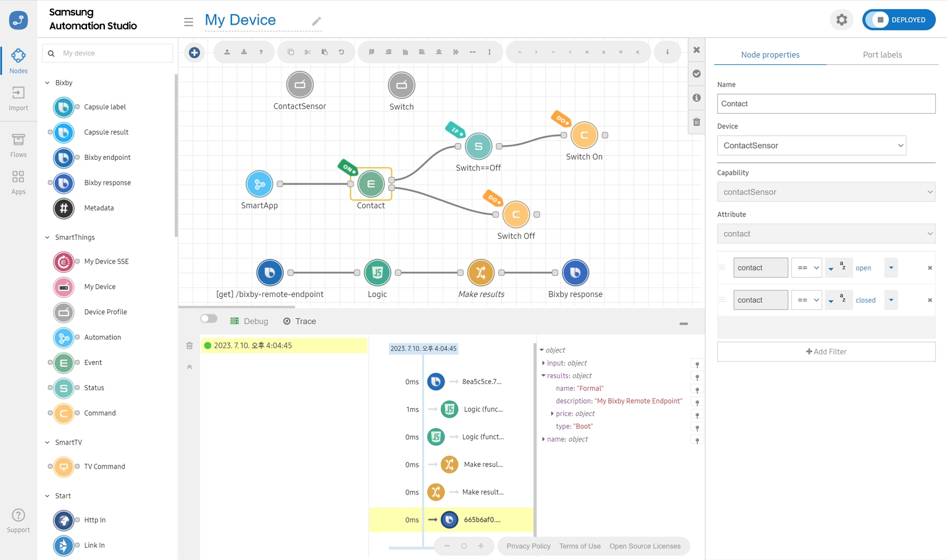Screen dimensions: 947x560
Task: Click the copy icon in toolbar
Action: tap(291, 52)
